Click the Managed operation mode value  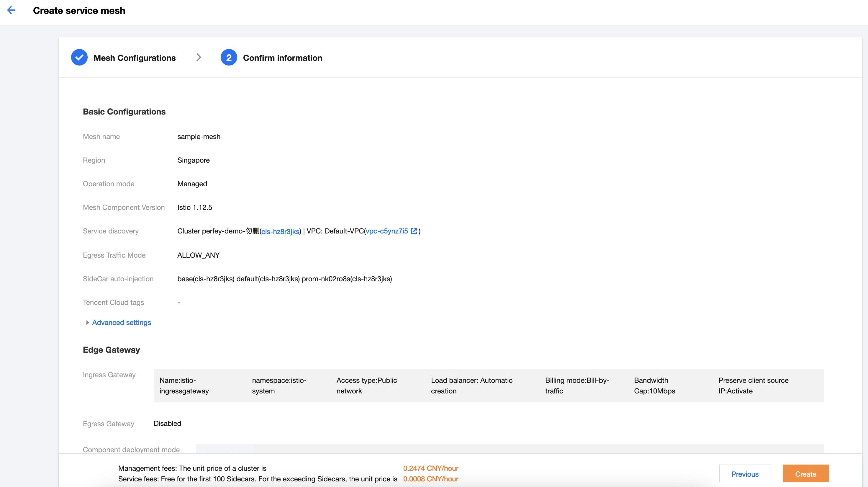point(192,184)
